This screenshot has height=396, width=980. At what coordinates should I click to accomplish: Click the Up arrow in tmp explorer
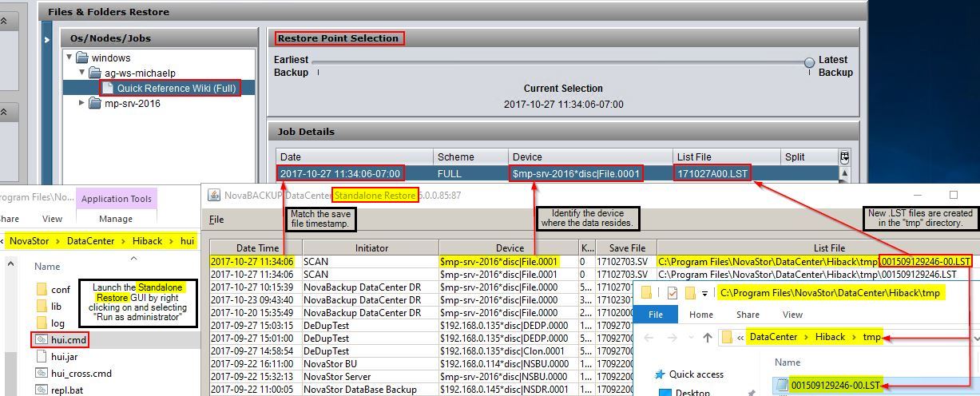click(707, 338)
